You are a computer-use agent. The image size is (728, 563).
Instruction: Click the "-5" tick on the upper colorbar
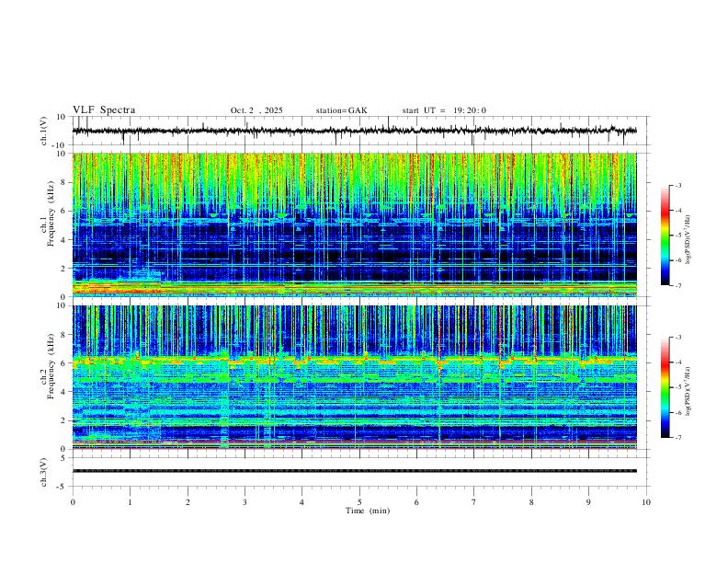tap(678, 236)
